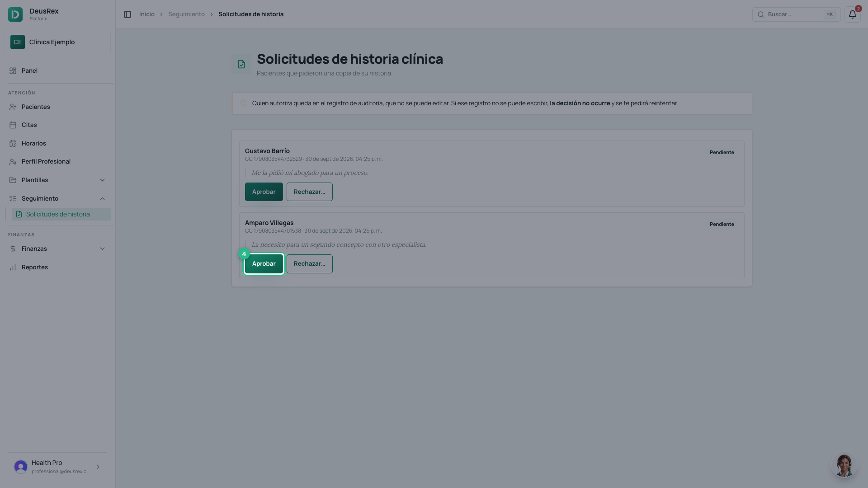Click the magnifier search icon
This screenshot has width=868, height=488.
click(x=761, y=14)
